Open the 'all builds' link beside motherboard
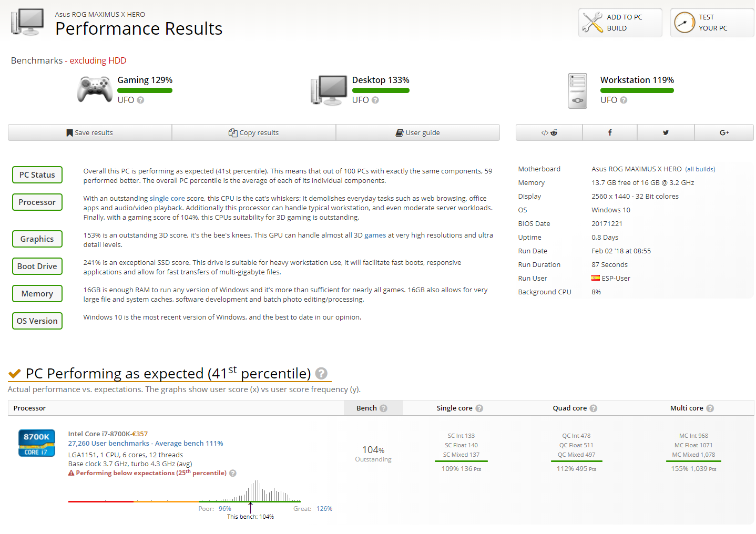Image resolution: width=756 pixels, height=534 pixels. tap(700, 169)
